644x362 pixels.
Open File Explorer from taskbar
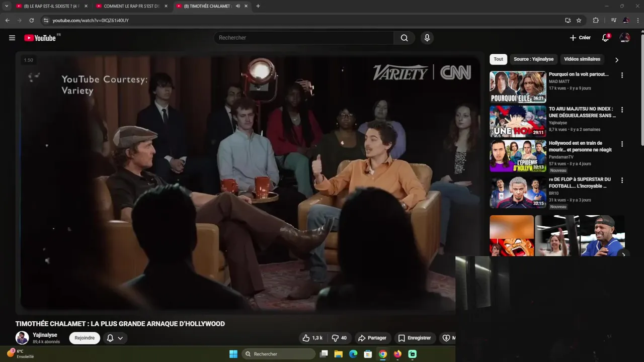(x=339, y=354)
